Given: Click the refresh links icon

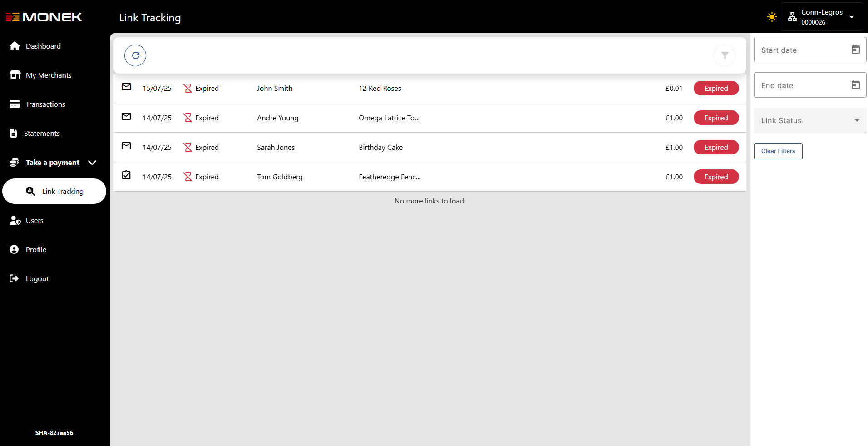Looking at the screenshot, I should (135, 55).
